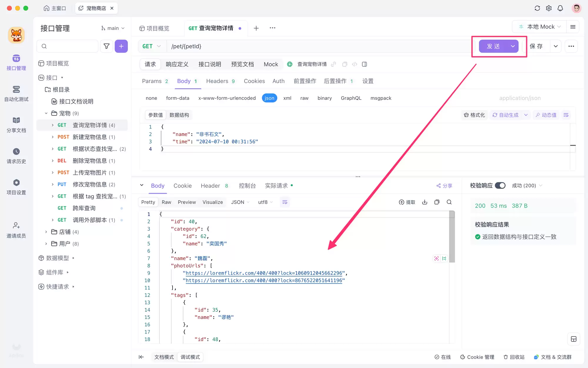Open 自动化测试 in the left sidebar
This screenshot has height=368, width=588.
coord(16,94)
